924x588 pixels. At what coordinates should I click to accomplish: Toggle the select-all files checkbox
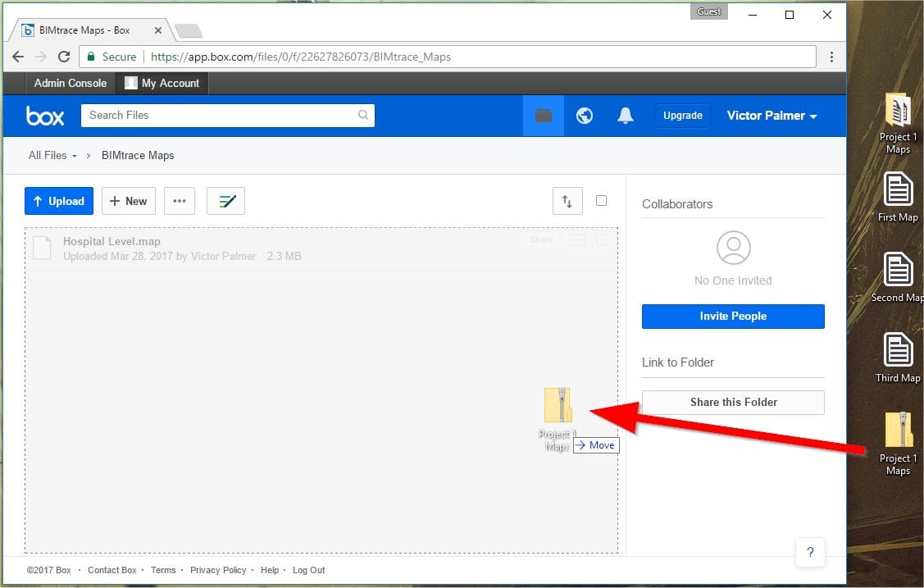pos(601,200)
